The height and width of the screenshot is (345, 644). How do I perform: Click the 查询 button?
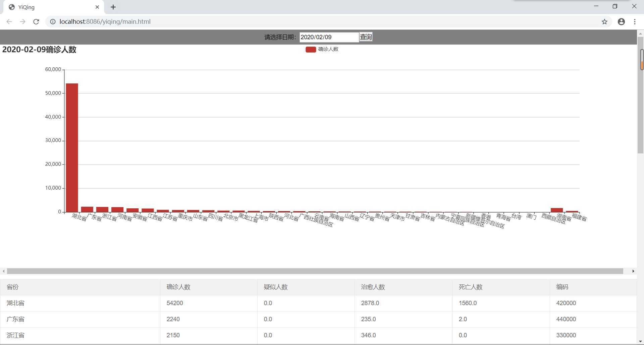click(x=366, y=37)
